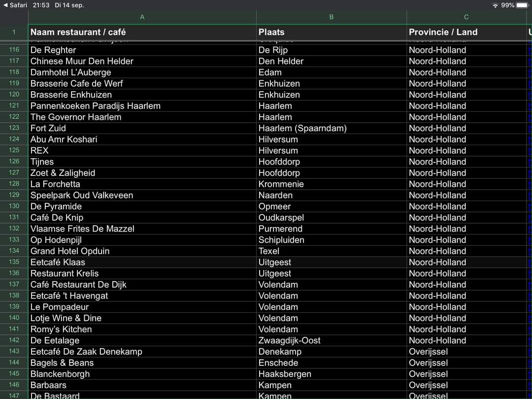
Task: Select cell 'Eetcafé De Zaak Denekamp'
Action: coord(142,352)
